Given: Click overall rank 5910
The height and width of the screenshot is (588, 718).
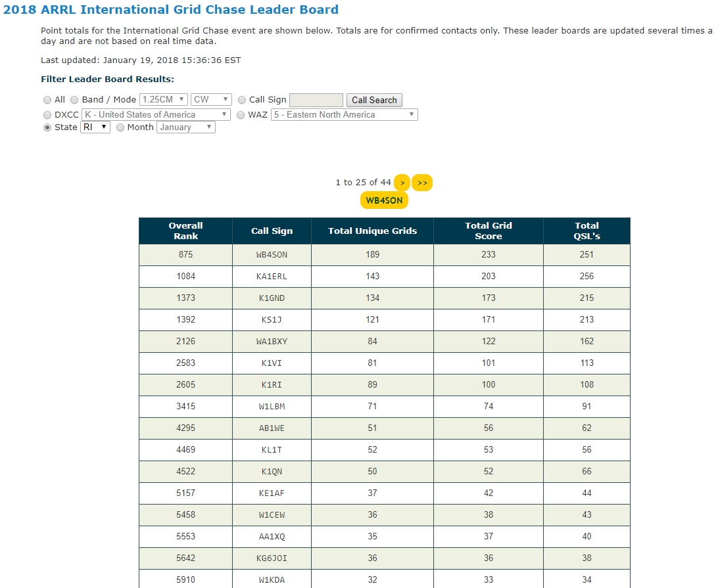Looking at the screenshot, I should [185, 579].
